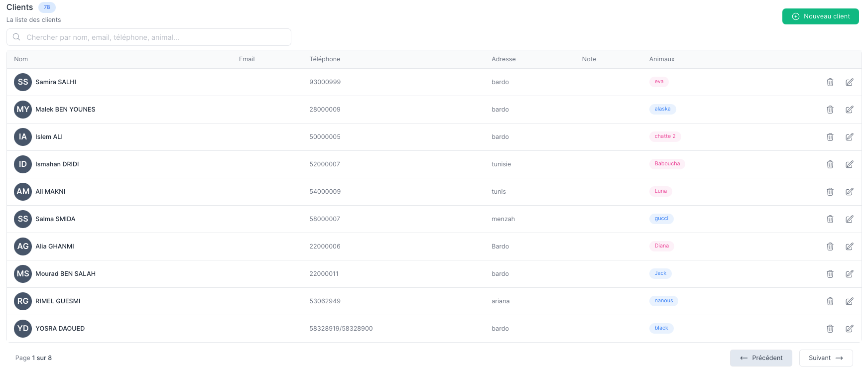Viewport: 868px width, 370px height.
Task: Delete client Samira SALHI with trash icon
Action: pos(830,82)
